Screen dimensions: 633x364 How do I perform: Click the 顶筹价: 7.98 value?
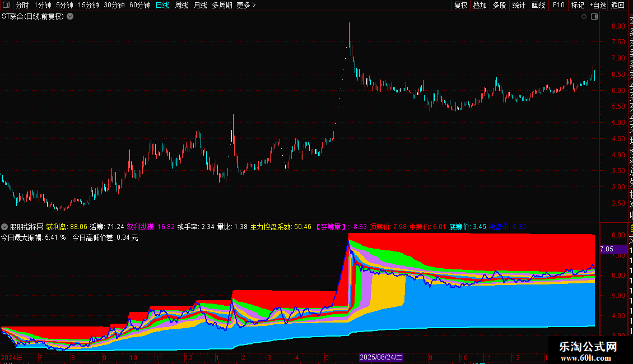coord(388,227)
